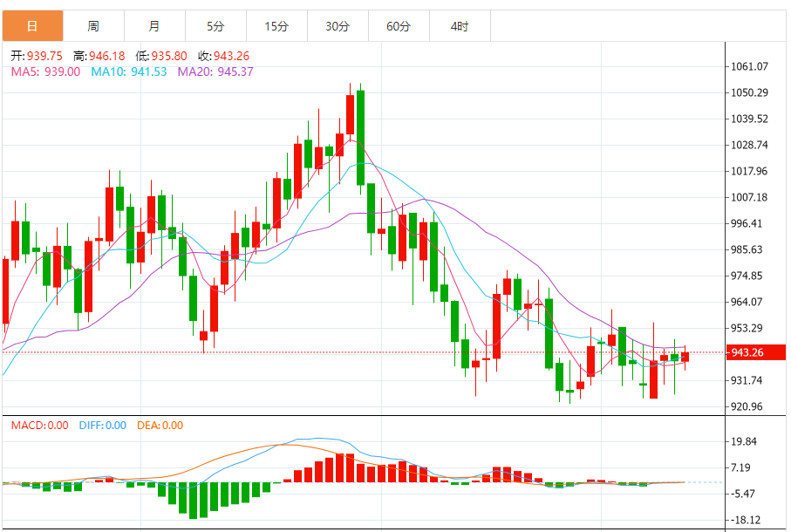Click the 1061.07 price axis label
The width and height of the screenshot is (791, 532).
[x=749, y=66]
